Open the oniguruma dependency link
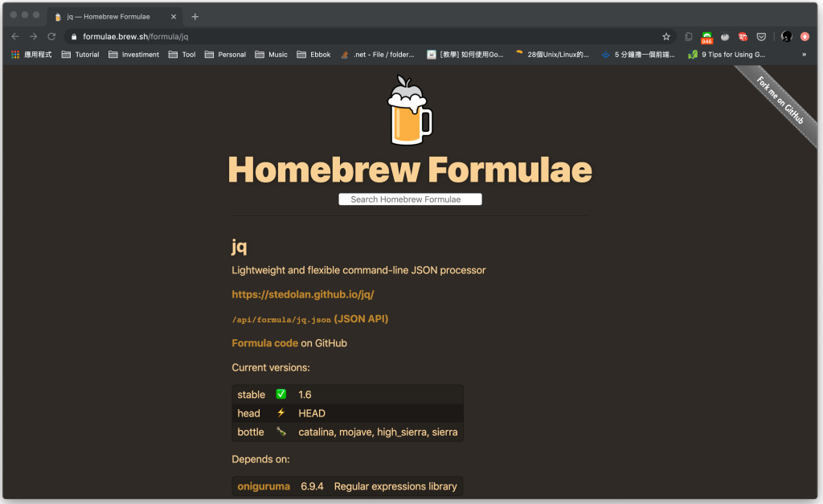The image size is (823, 504). pyautogui.click(x=264, y=486)
